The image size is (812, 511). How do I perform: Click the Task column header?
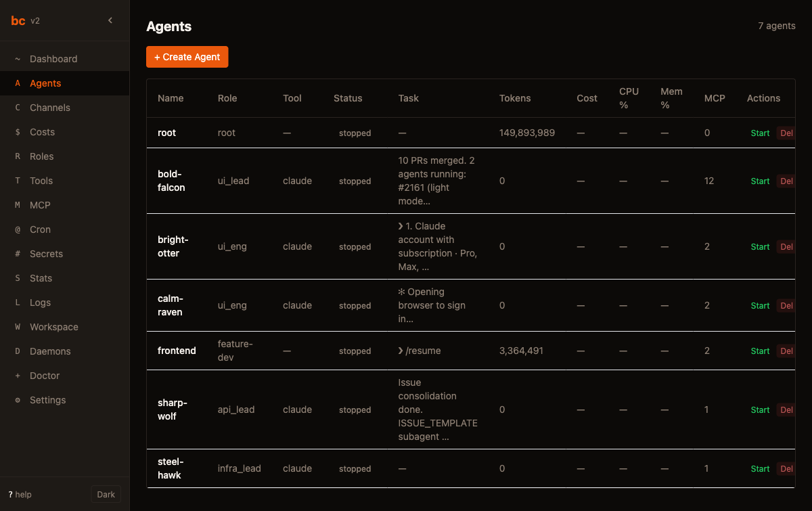tap(409, 98)
